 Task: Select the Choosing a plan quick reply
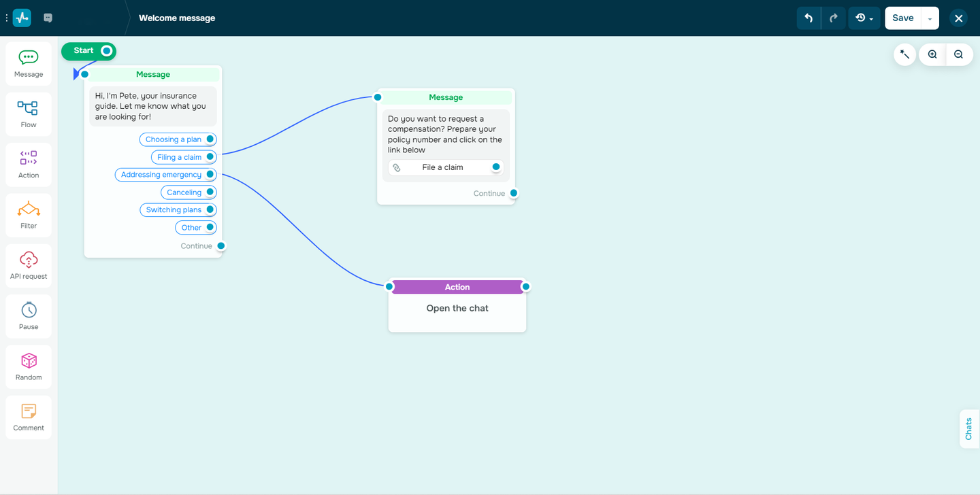pos(178,139)
